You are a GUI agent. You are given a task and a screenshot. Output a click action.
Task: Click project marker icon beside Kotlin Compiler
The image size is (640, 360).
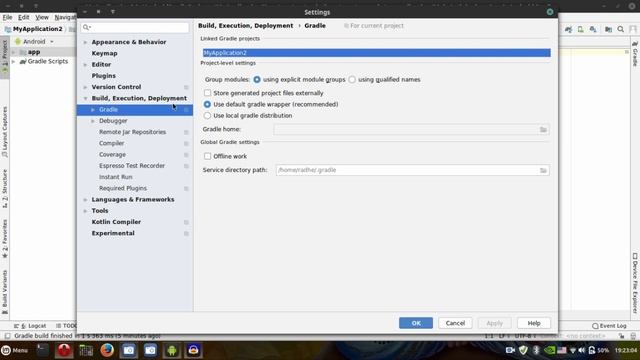tap(186, 222)
